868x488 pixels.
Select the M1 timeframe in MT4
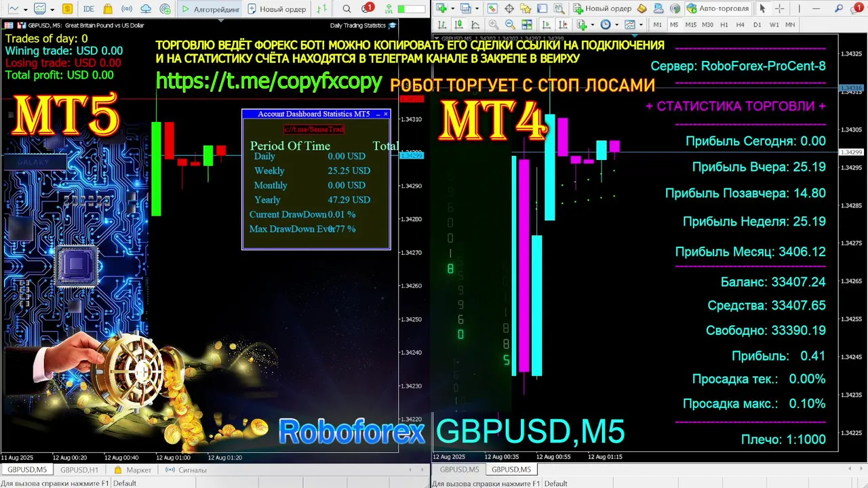click(x=657, y=24)
